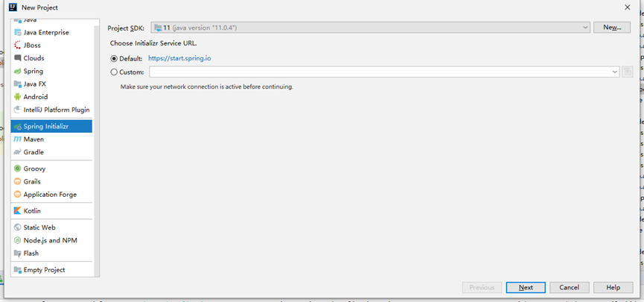Click the Node.js and NPM icon
Screen dimensions: 644x302
pos(17,240)
